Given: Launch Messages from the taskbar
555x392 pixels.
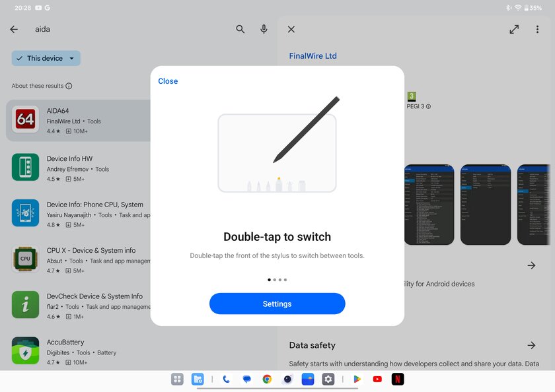Looking at the screenshot, I should [x=246, y=379].
